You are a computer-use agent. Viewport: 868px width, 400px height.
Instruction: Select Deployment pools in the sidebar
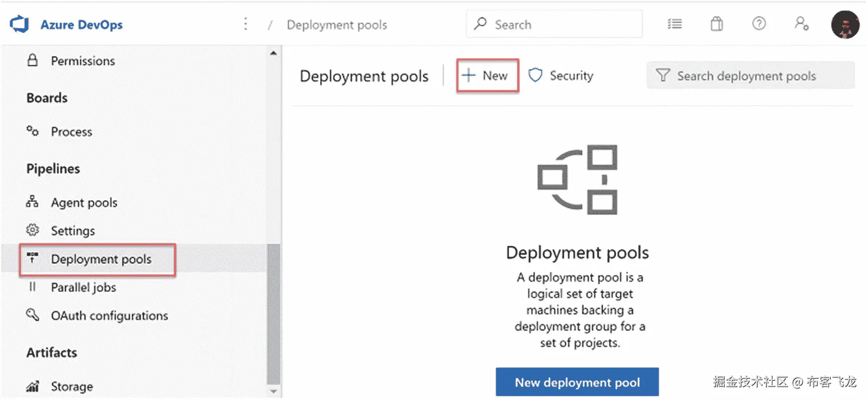(x=101, y=259)
